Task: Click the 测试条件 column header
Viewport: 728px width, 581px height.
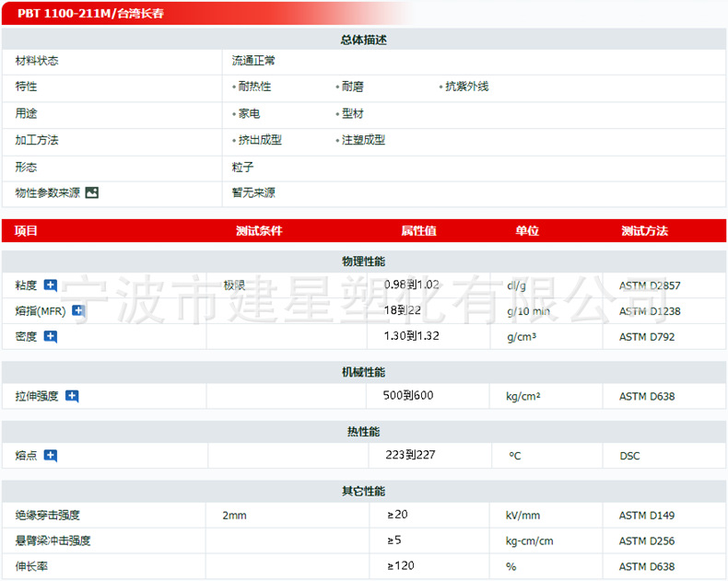Action: 259,230
